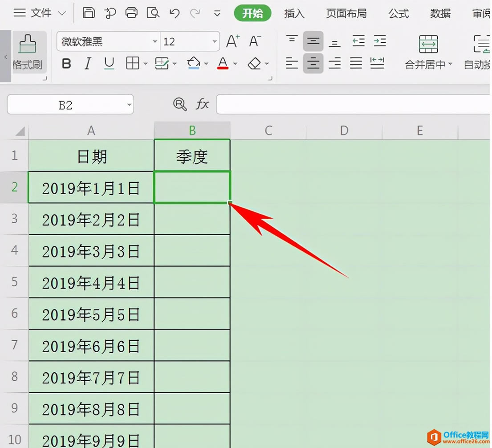Expand the 合并居中 dropdown arrow
492x448 pixels.
click(450, 64)
